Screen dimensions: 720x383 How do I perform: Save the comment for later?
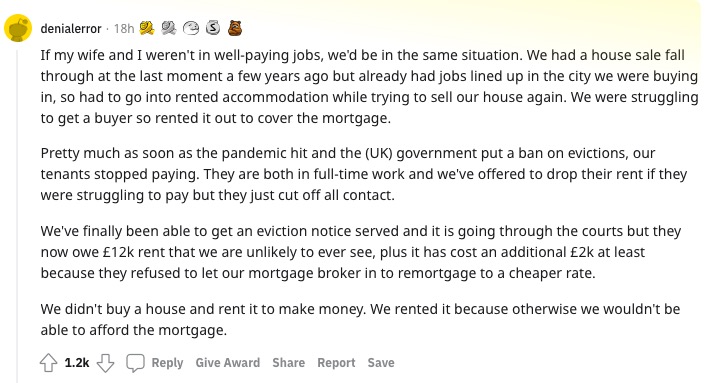(x=381, y=363)
